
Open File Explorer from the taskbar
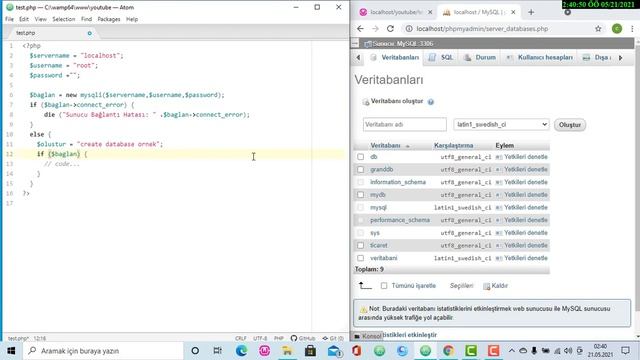287,351
